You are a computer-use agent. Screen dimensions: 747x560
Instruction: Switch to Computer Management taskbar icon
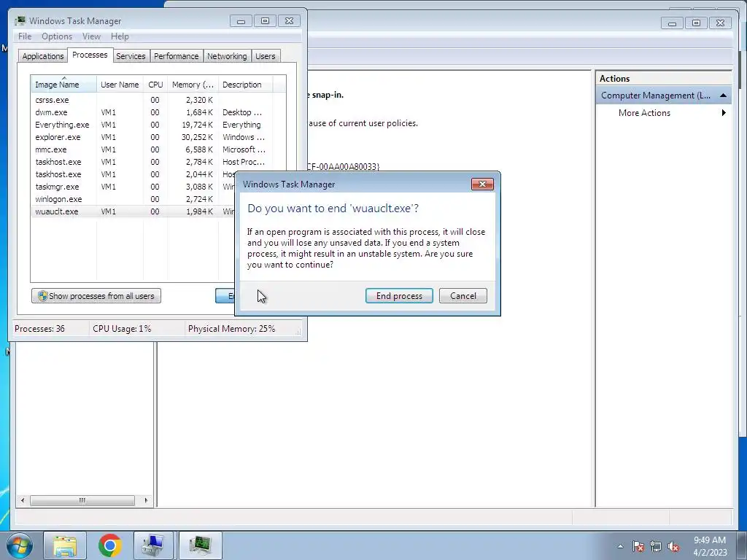point(154,545)
